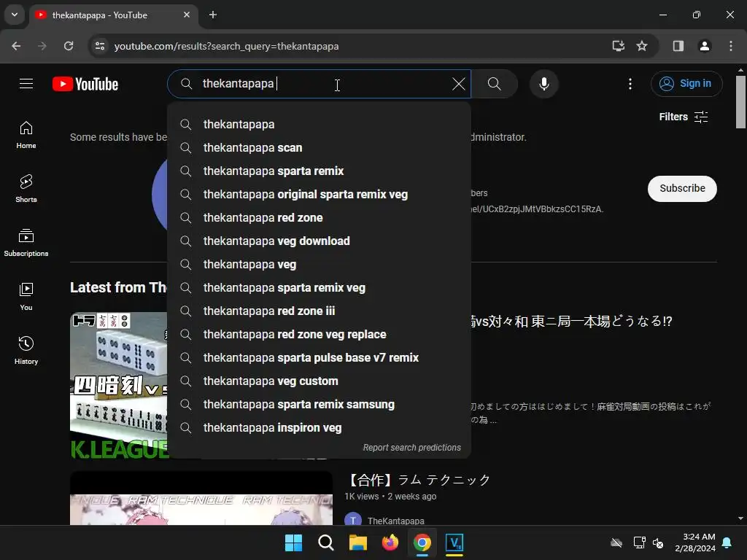Pick "thekantapapa veg custom" suggestion
This screenshot has width=747, height=560.
[x=319, y=381]
